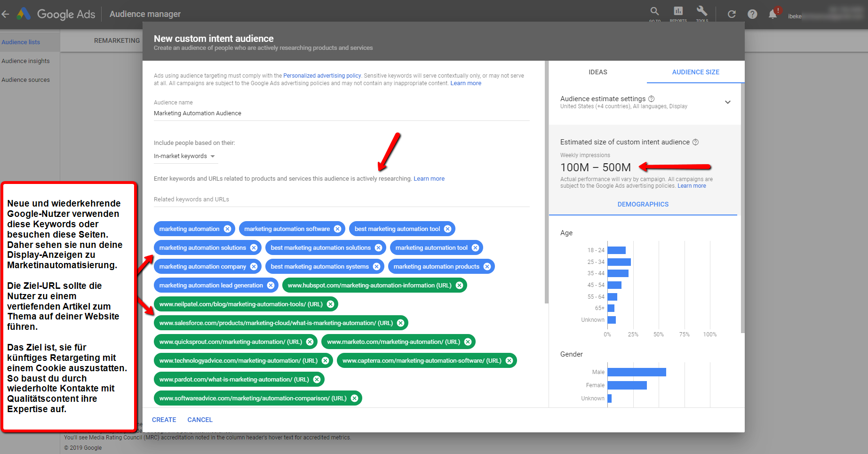
Task: Open the Personalized advertising policy link
Action: (322, 76)
